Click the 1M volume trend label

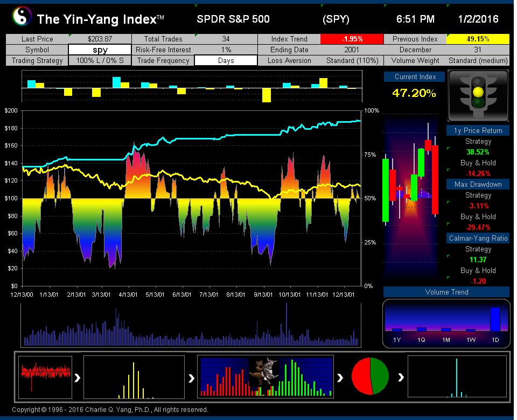click(x=446, y=340)
